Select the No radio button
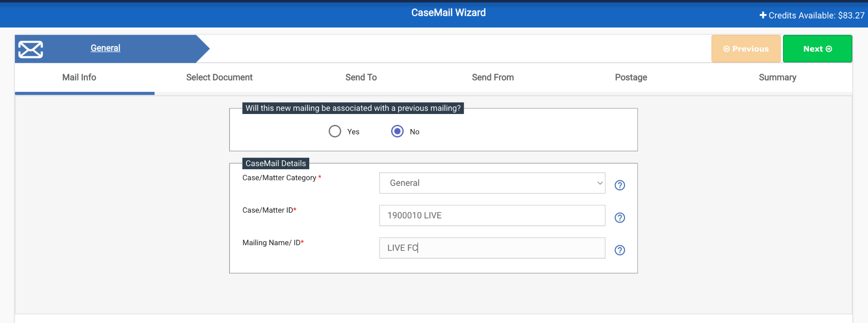The image size is (868, 323). (397, 131)
